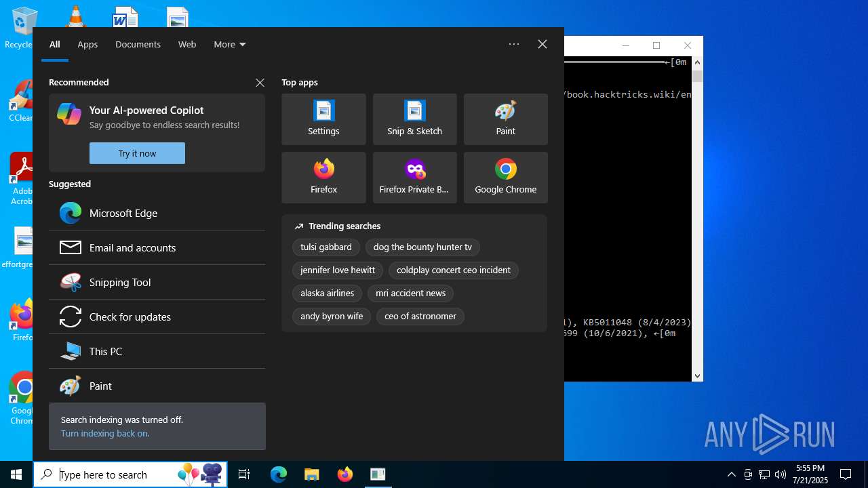The height and width of the screenshot is (488, 868).
Task: Search trending mri accident news
Action: pyautogui.click(x=411, y=293)
